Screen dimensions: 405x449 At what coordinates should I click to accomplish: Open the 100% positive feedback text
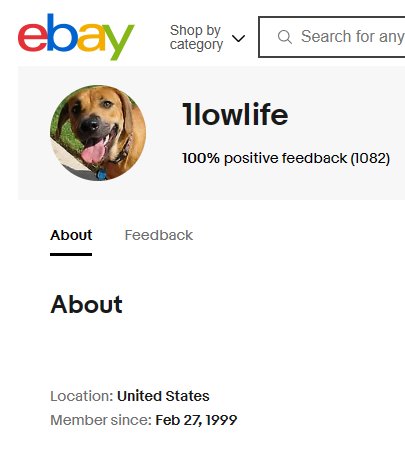[x=265, y=158]
